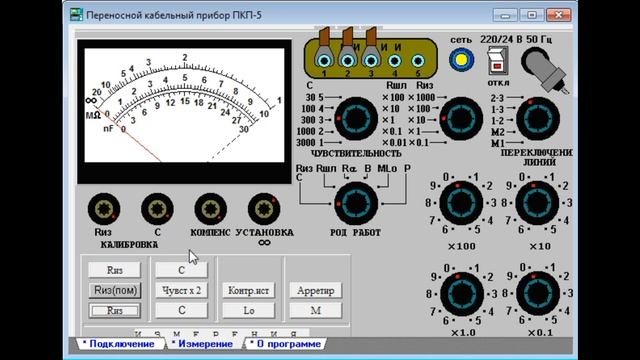This screenshot has width=640, height=360.
Task: Click the Lo button
Action: coord(249,310)
